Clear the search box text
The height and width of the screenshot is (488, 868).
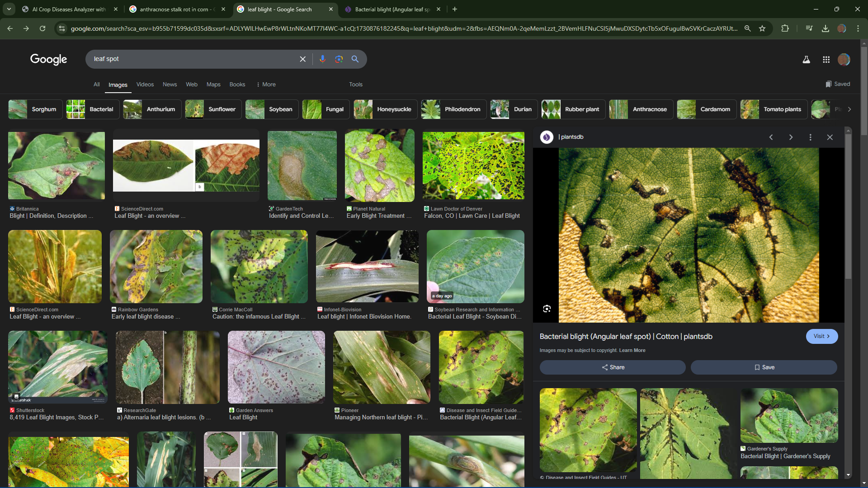pos(303,59)
